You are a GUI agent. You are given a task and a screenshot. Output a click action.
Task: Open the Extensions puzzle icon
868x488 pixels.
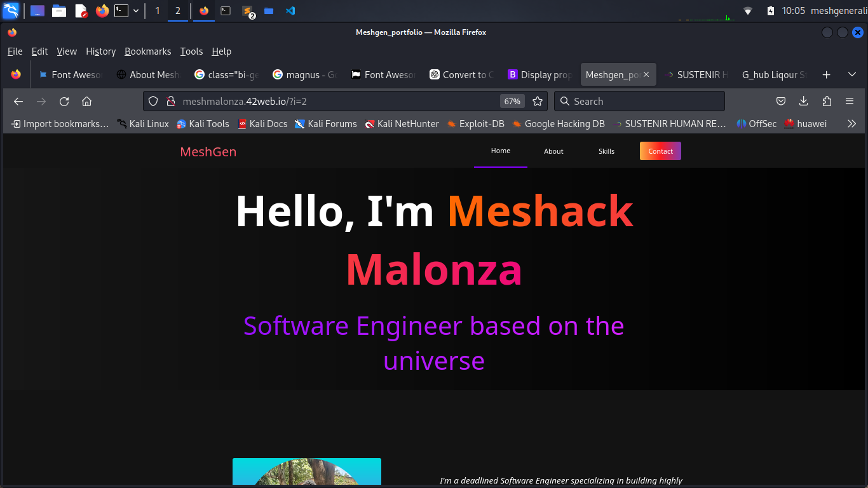(827, 101)
